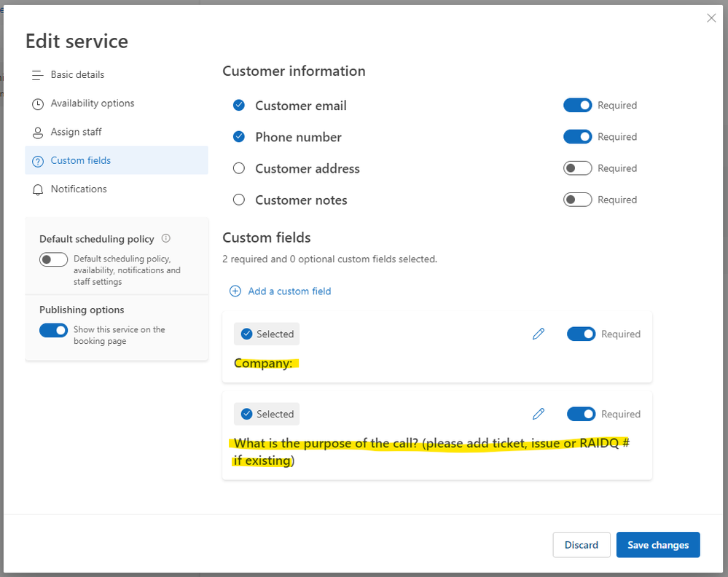Click the pencil edit icon for Company field
The image size is (728, 577).
(x=539, y=334)
